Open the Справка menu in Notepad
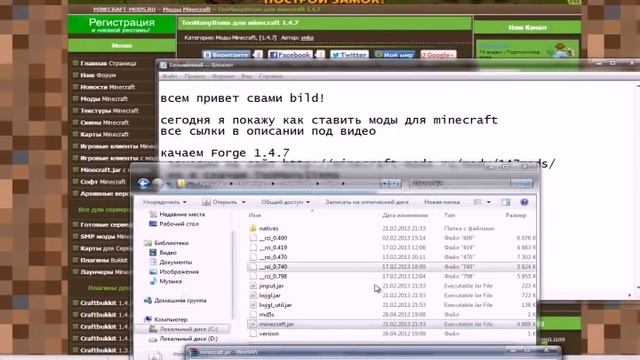 coord(271,76)
